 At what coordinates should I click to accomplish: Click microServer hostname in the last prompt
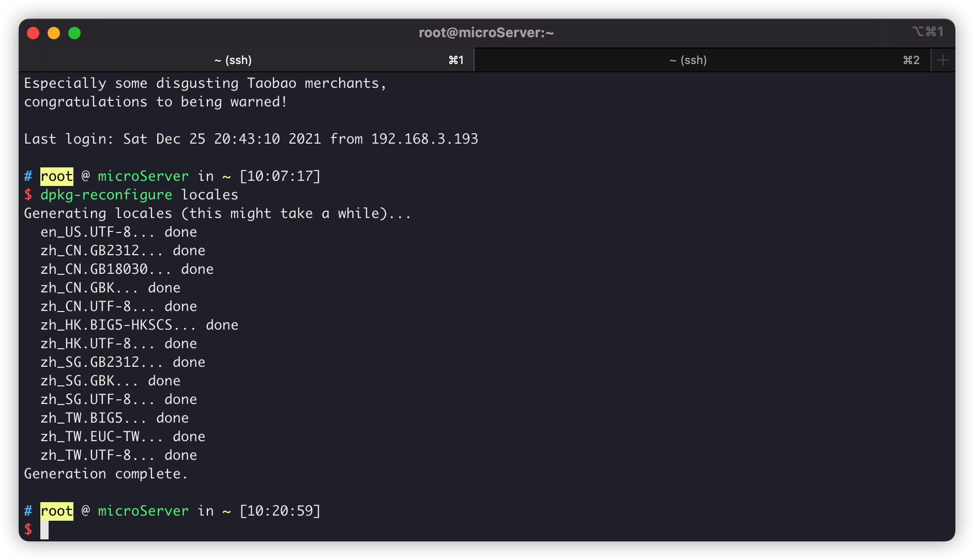(143, 511)
